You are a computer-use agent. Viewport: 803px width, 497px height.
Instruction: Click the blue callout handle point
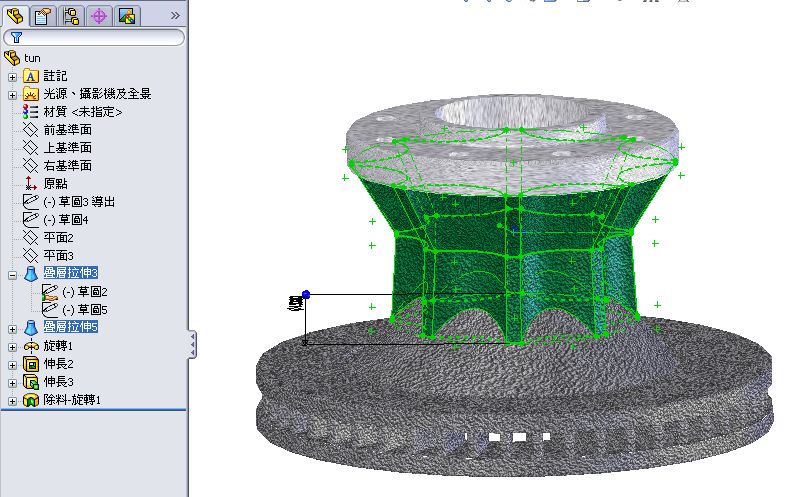click(306, 294)
